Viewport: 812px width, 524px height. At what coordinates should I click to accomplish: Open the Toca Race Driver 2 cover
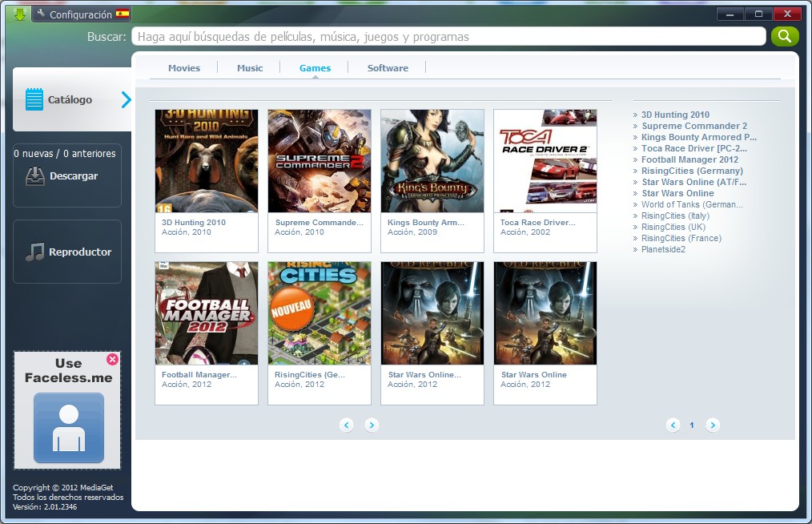click(545, 161)
